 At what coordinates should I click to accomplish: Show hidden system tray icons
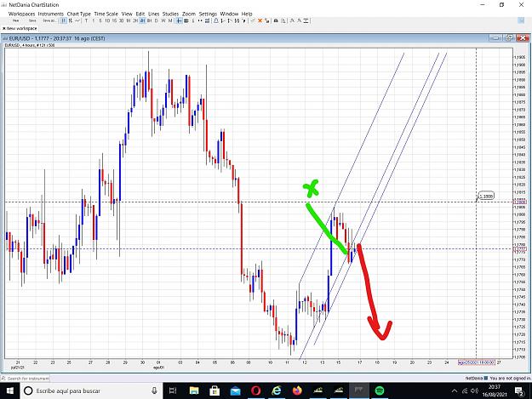click(x=455, y=390)
